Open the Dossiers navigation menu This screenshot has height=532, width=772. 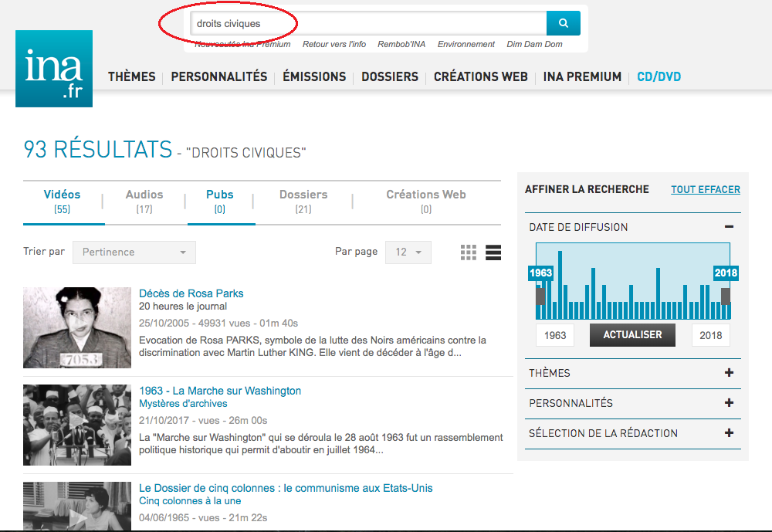390,77
